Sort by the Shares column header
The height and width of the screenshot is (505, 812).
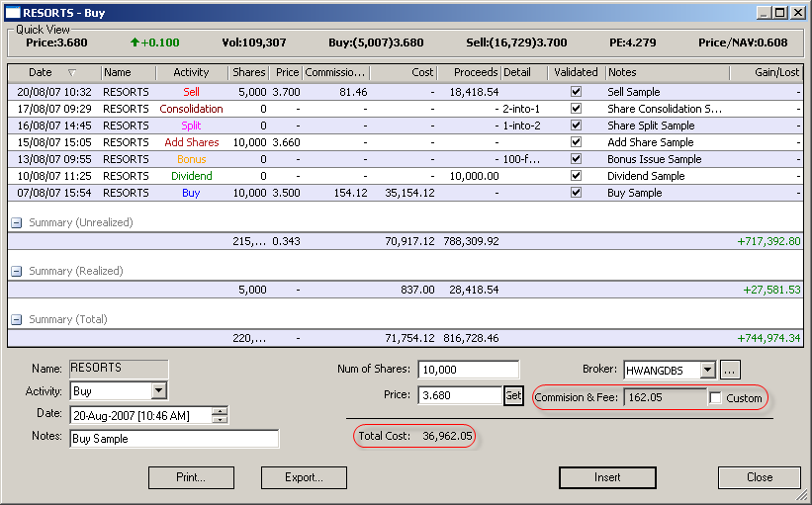click(248, 72)
